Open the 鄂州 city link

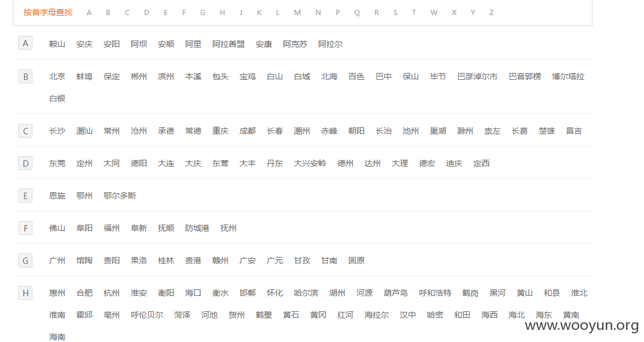[84, 196]
